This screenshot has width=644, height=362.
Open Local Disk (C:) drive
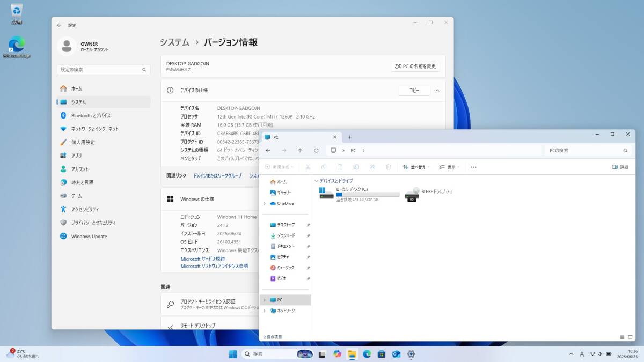click(359, 194)
